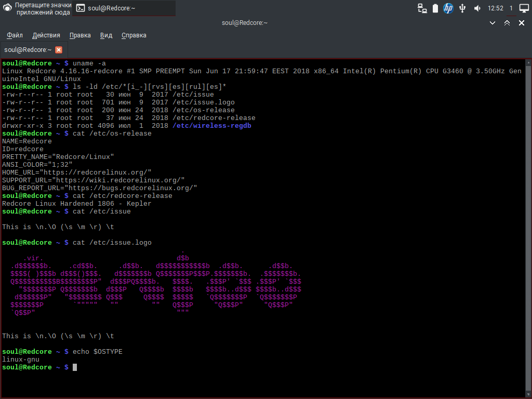This screenshot has height=399, width=532.
Task: Click the terminal cursor at the last prompt
Action: pos(75,367)
